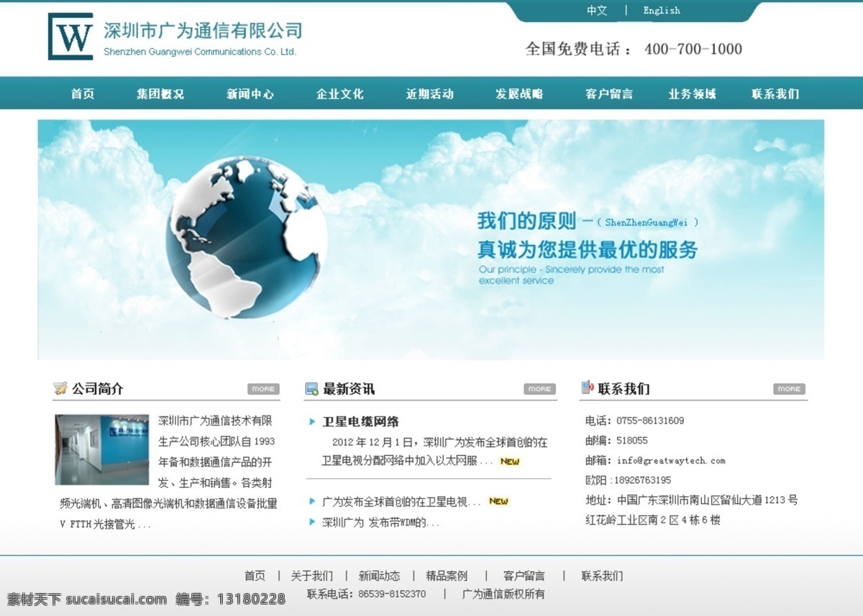Image resolution: width=863 pixels, height=616 pixels.
Task: Click arrow bullet beside 卫星电缆网络
Action: click(312, 422)
